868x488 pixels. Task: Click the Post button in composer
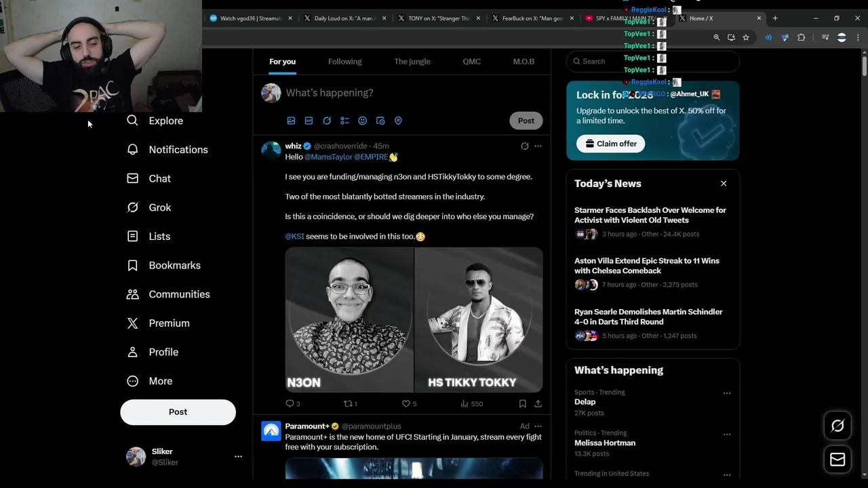526,121
